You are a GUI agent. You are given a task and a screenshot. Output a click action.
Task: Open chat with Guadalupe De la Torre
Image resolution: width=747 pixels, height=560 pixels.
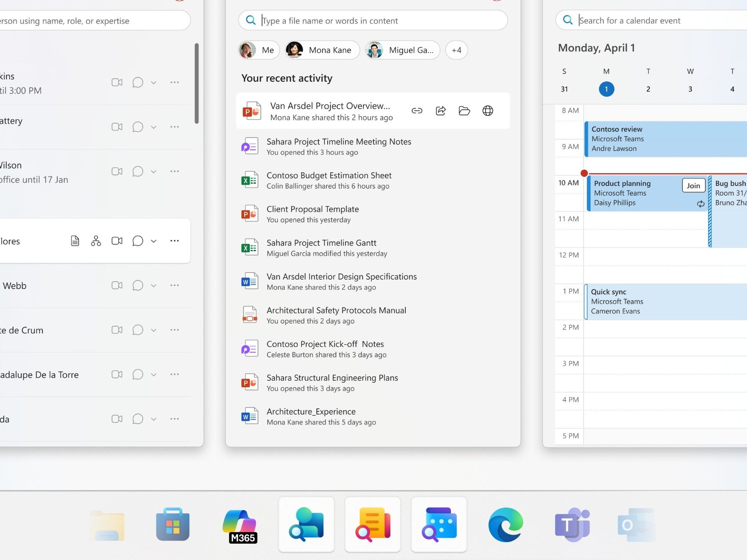(138, 374)
